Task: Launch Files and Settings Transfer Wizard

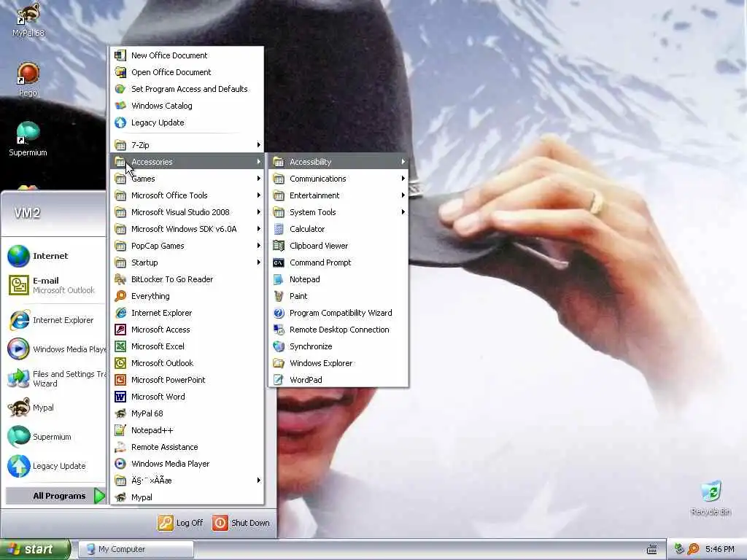Action: point(55,378)
